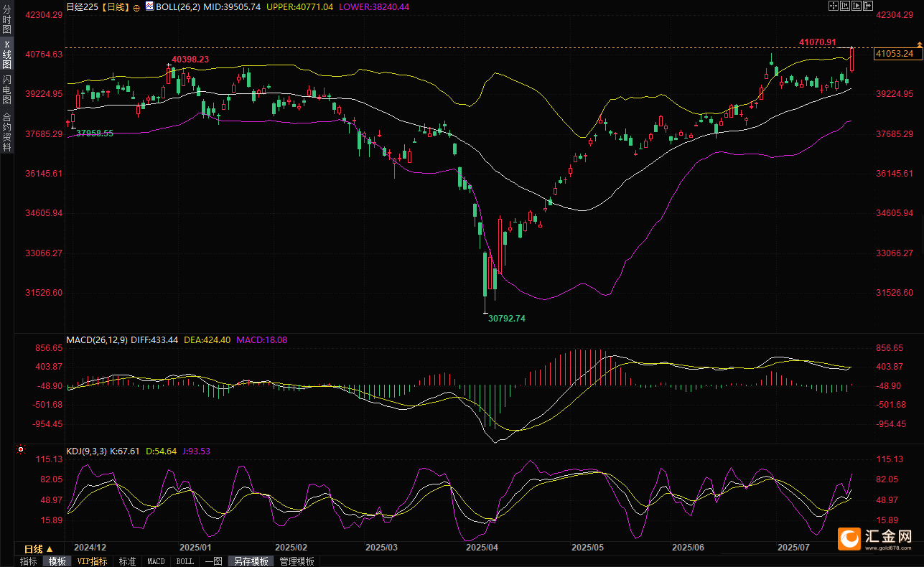This screenshot has width=924, height=567.
Task: Click the orange price alert arrow icon
Action: pos(920,45)
